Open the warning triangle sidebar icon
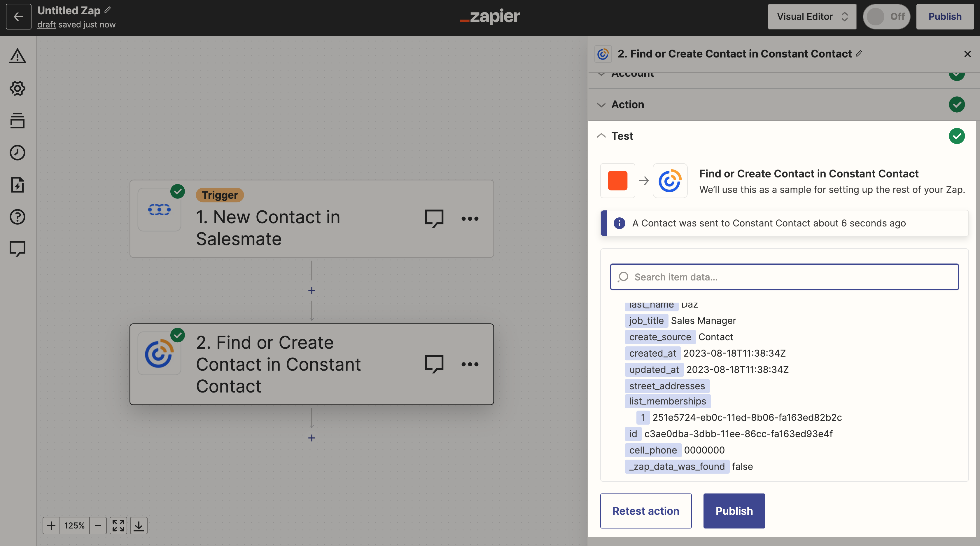Viewport: 980px width, 546px height. pos(17,56)
